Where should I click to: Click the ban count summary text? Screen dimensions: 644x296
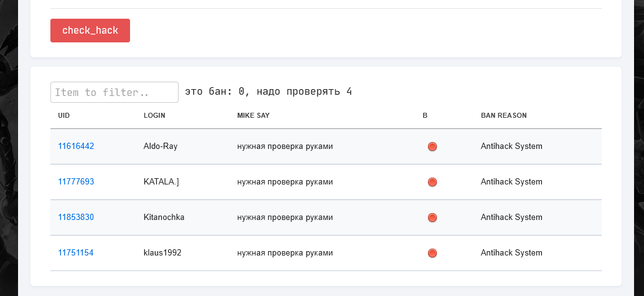click(269, 92)
